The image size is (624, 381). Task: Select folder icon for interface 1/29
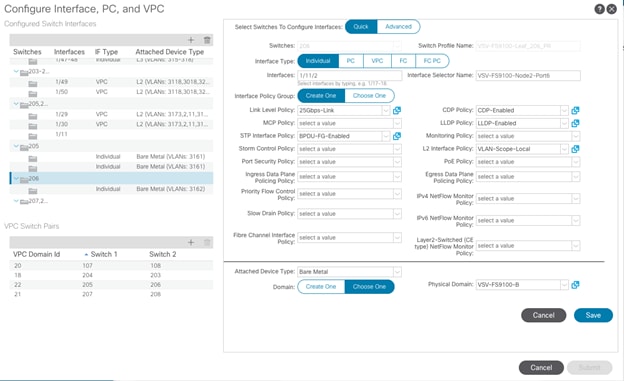pyautogui.click(x=33, y=116)
